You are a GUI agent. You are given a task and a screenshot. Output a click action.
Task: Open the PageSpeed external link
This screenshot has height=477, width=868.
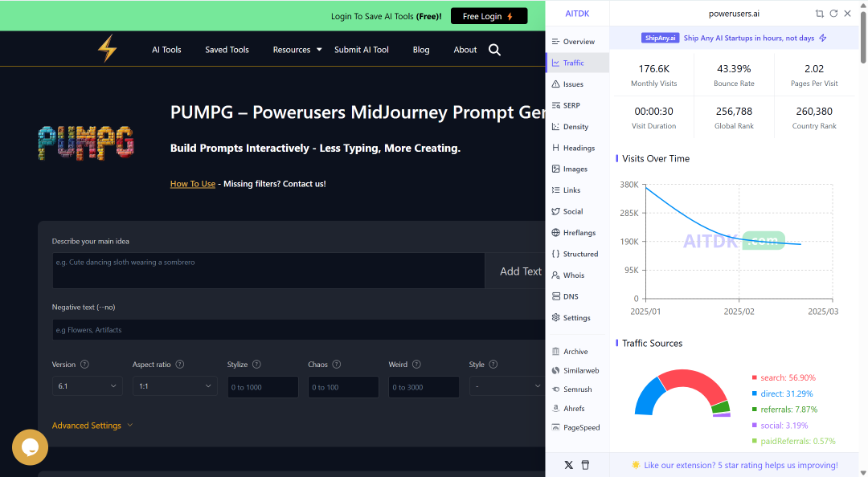pyautogui.click(x=577, y=427)
